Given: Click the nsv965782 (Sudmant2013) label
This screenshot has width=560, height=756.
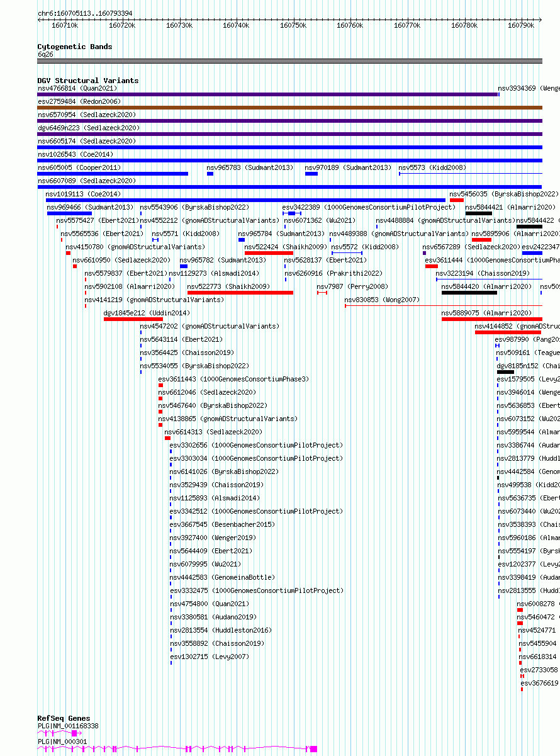Looking at the screenshot, I should (223, 260).
